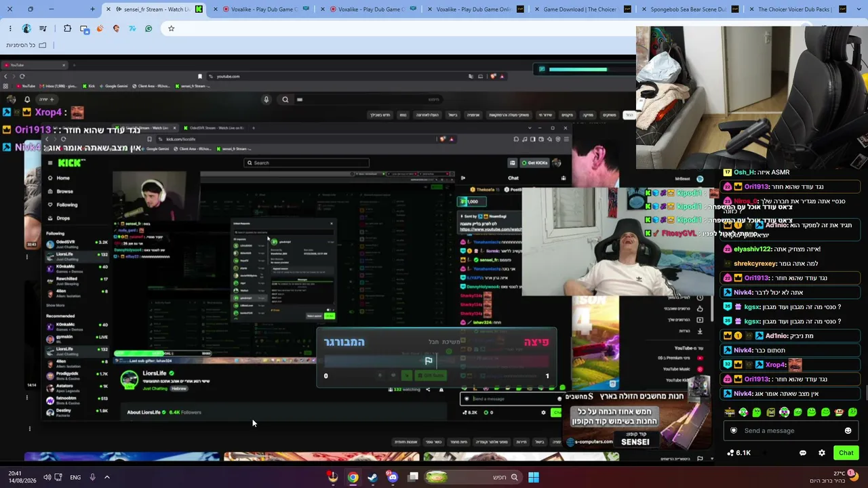Click the teal 7TV extension icon
Viewport: 868px width, 488px height.
pyautogui.click(x=132, y=28)
